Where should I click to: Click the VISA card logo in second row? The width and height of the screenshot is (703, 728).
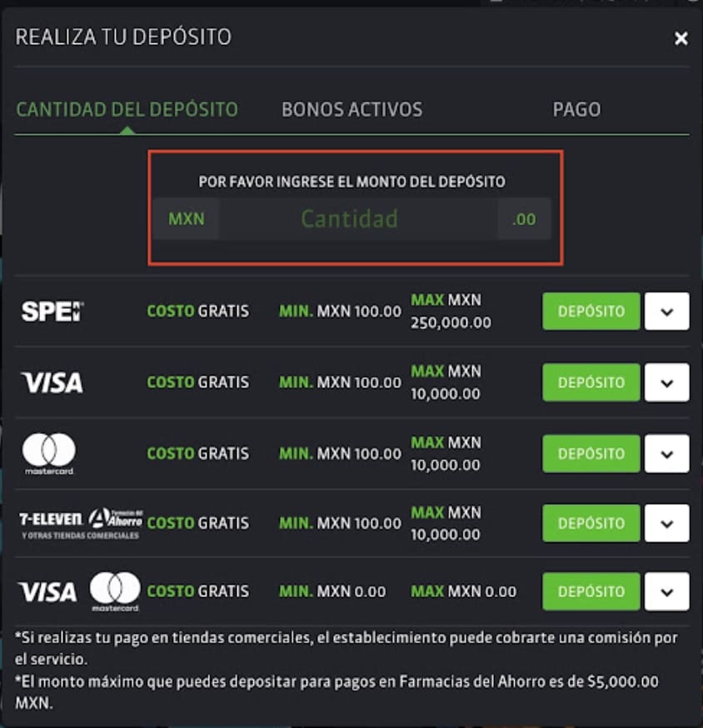(52, 382)
